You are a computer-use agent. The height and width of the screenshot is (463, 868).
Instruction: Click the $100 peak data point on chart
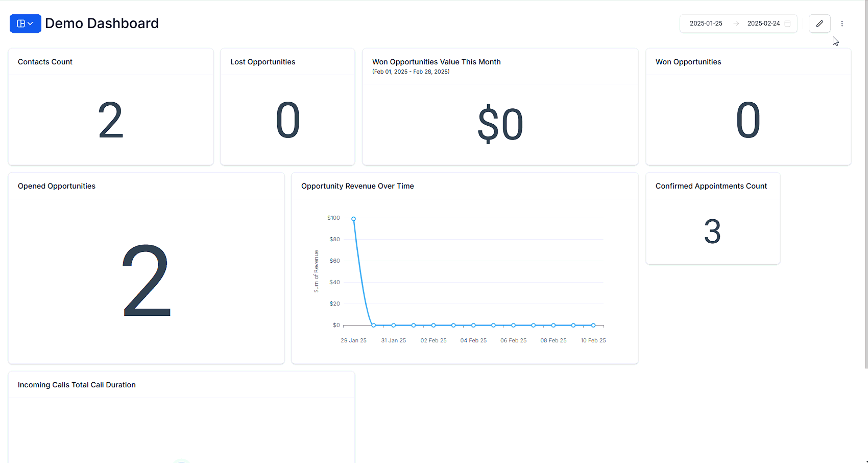click(353, 219)
